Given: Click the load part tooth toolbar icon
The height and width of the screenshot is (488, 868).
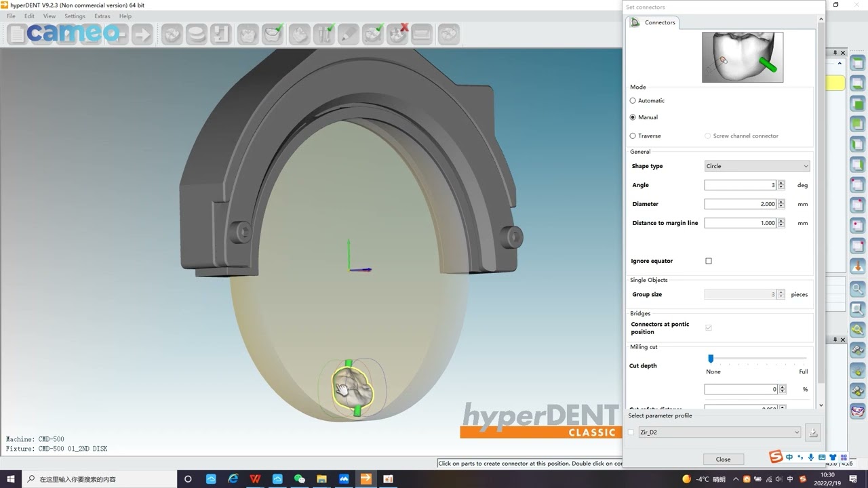Looking at the screenshot, I should click(172, 34).
